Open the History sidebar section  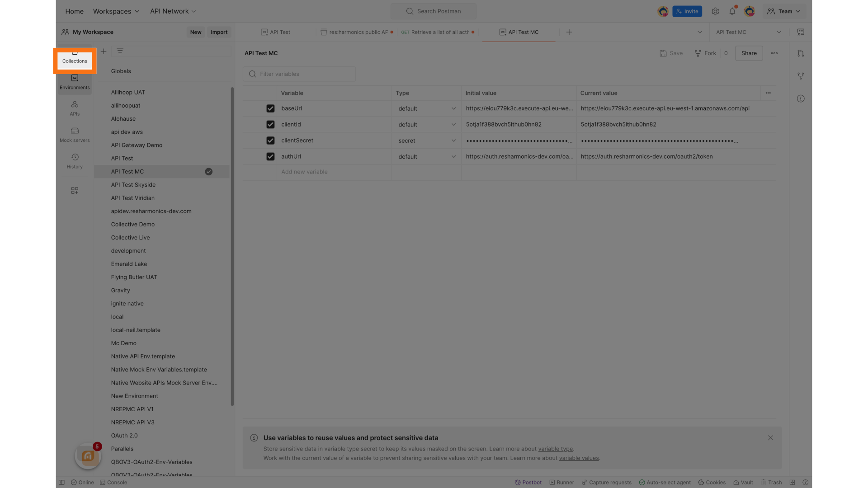tap(75, 161)
